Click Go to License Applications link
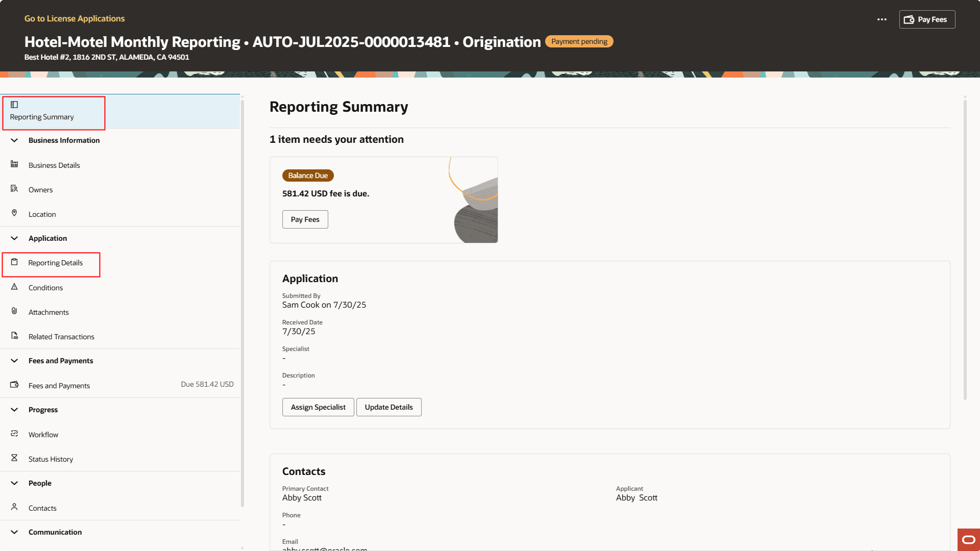 [75, 18]
